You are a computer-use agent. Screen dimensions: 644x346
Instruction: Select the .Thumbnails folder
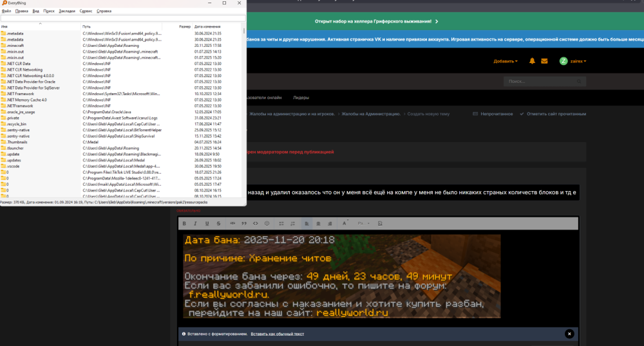[121, 142]
